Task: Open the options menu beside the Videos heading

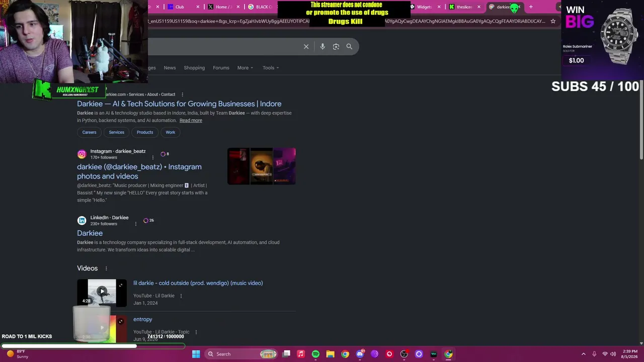Action: 106,268
